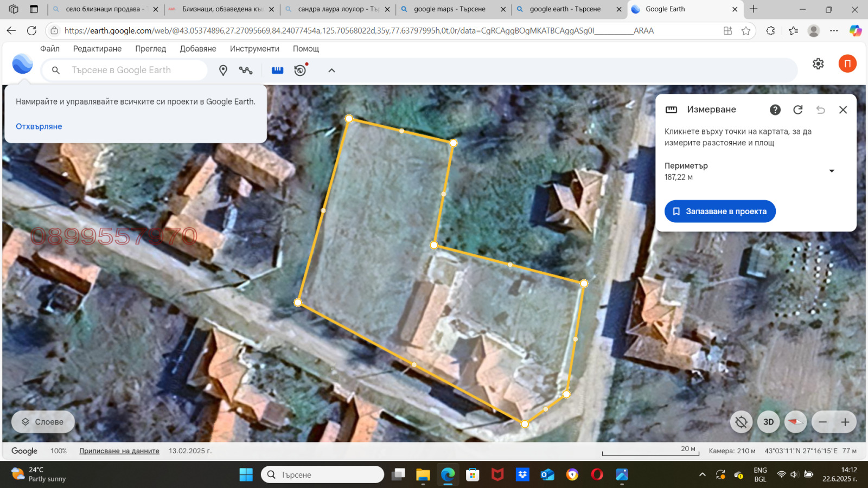Viewport: 868px width, 488px height.
Task: Collapse the toolbar with the chevron arrow
Action: tap(331, 70)
